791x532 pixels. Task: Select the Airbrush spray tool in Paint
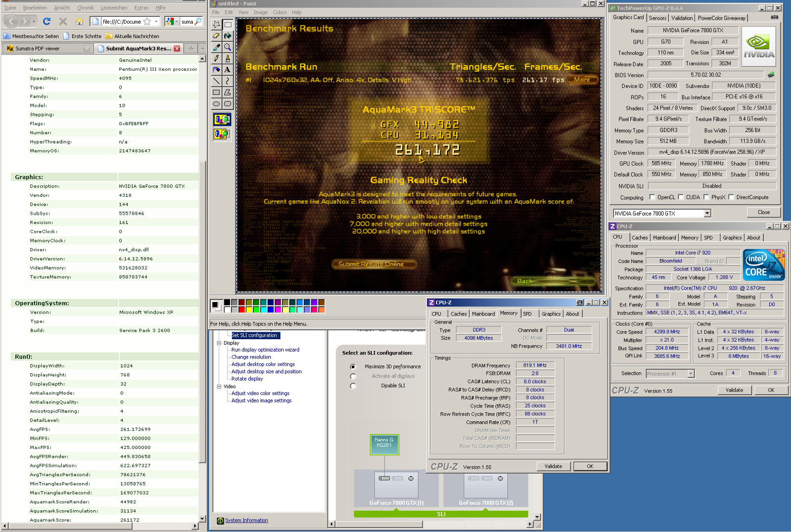point(217,70)
